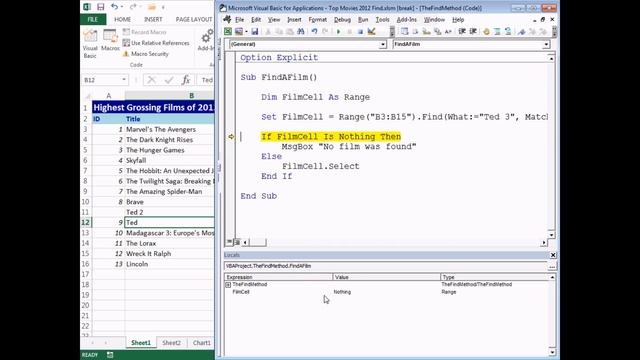Click the Name Box showing B12
This screenshot has width=640, height=360.
click(x=102, y=80)
